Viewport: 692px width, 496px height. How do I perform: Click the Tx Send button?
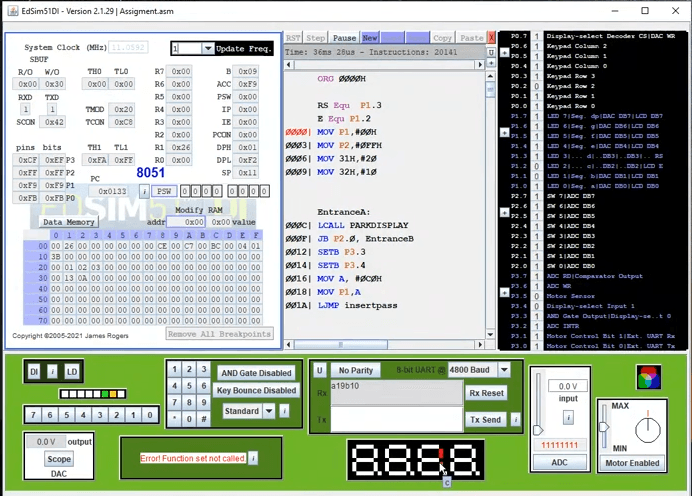click(x=487, y=419)
